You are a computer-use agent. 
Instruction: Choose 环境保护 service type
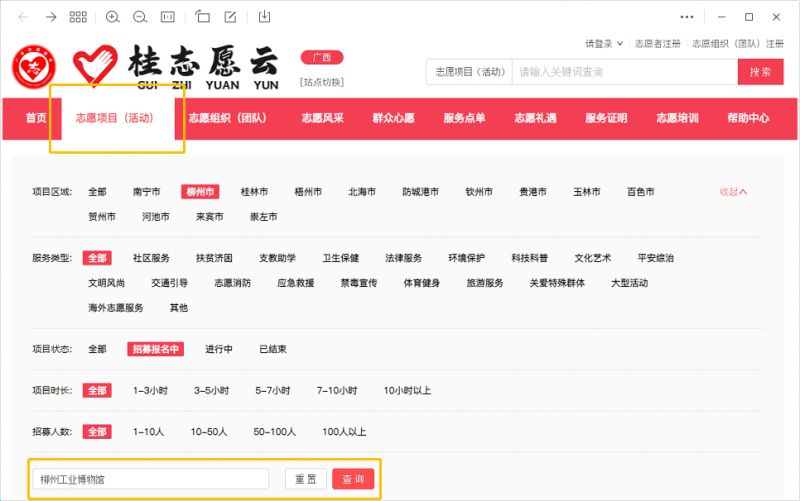coord(466,258)
